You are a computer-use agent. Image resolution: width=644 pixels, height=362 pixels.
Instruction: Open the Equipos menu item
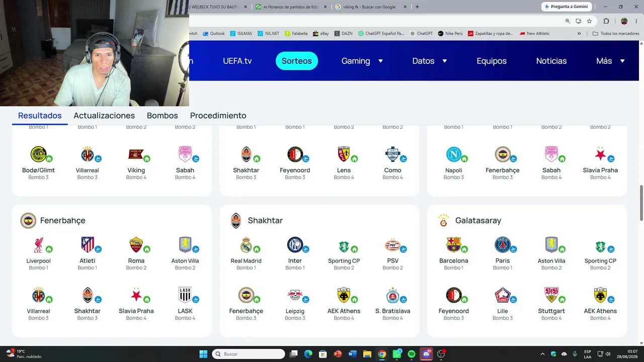[x=492, y=61]
